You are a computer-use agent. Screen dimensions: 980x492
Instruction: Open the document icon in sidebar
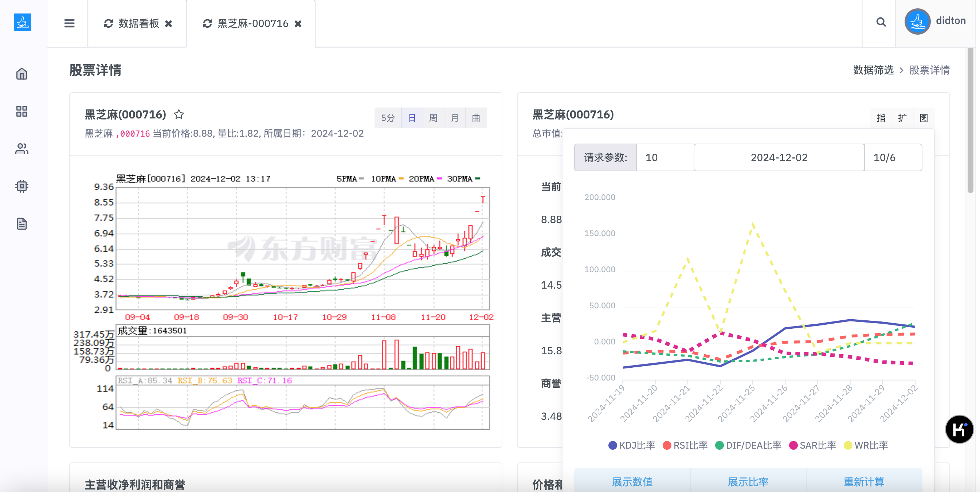[x=22, y=224]
